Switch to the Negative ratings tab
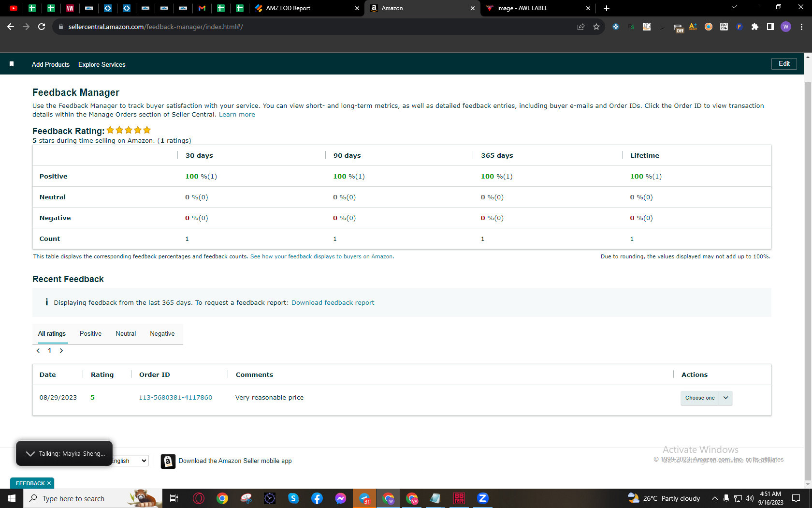The image size is (812, 508). 162,334
